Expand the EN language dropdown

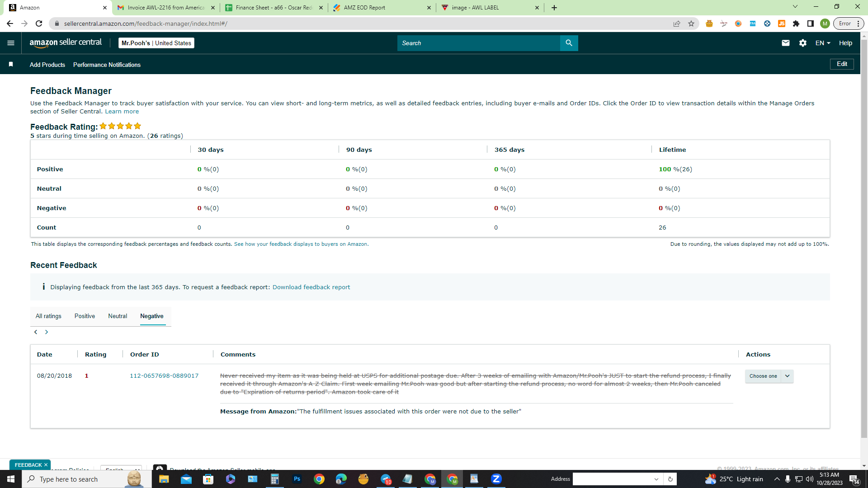tap(823, 43)
